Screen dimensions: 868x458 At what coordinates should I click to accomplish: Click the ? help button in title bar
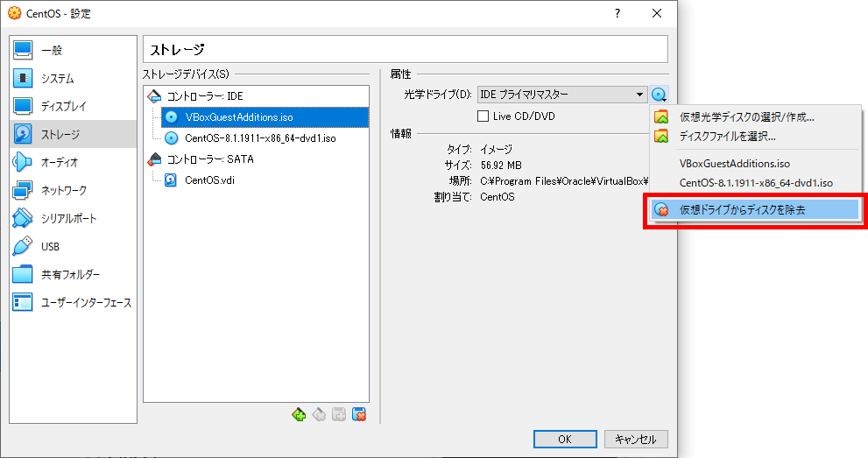(x=617, y=13)
